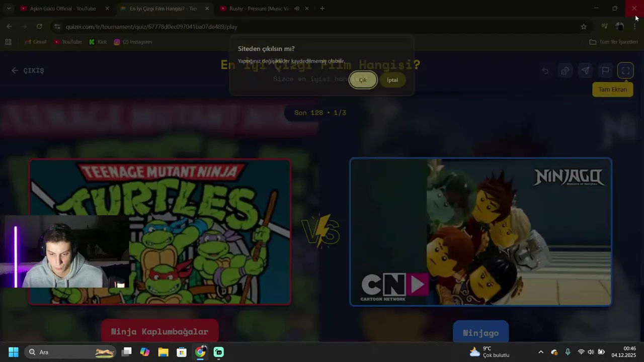
Task: Click the Chrome taskbar icon
Action: 200,352
